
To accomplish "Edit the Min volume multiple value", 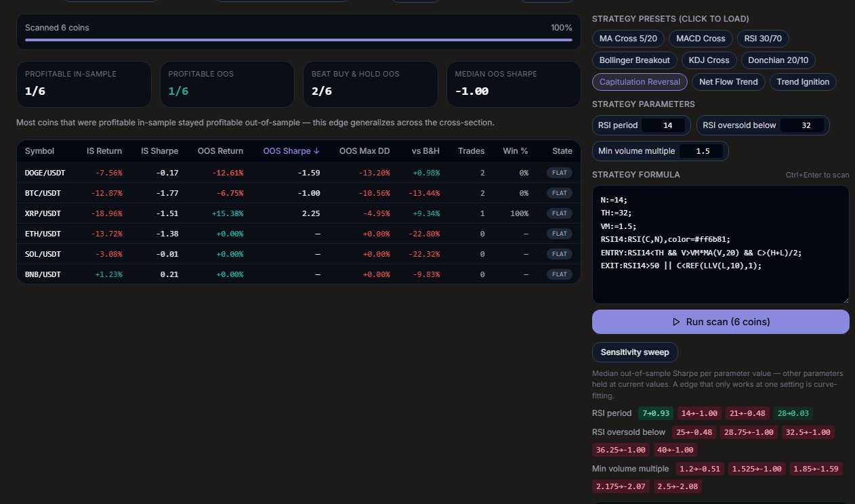I will (702, 151).
